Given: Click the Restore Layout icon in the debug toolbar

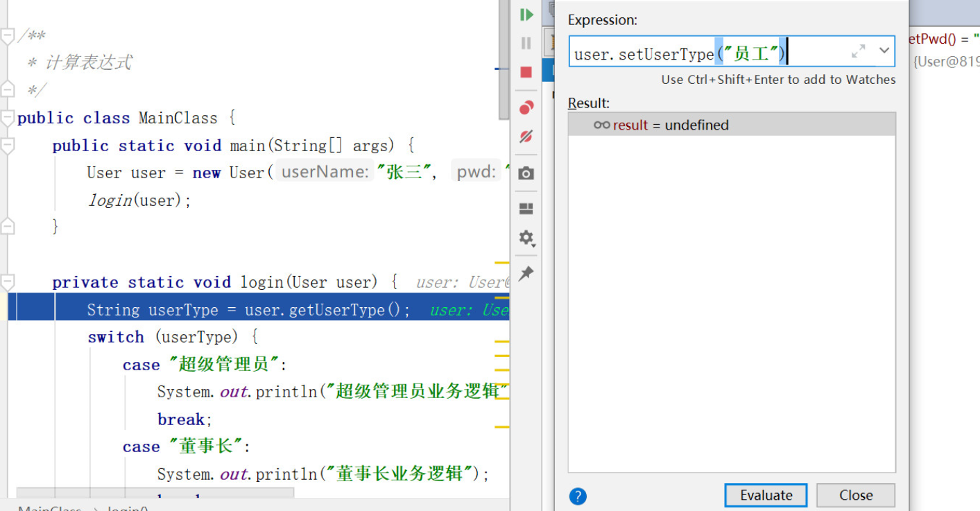Looking at the screenshot, I should (526, 209).
